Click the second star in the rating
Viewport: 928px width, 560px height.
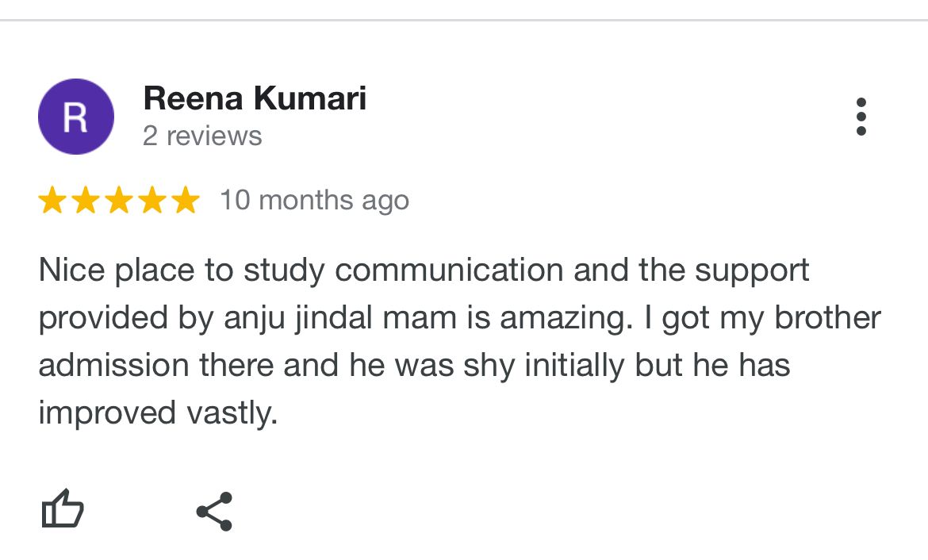pos(86,200)
